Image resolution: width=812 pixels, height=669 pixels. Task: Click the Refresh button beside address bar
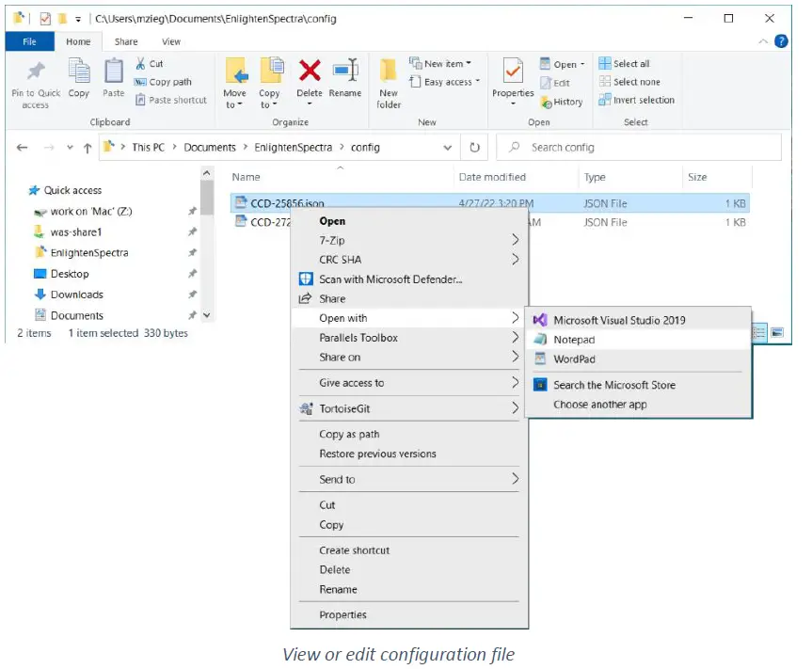click(x=475, y=148)
